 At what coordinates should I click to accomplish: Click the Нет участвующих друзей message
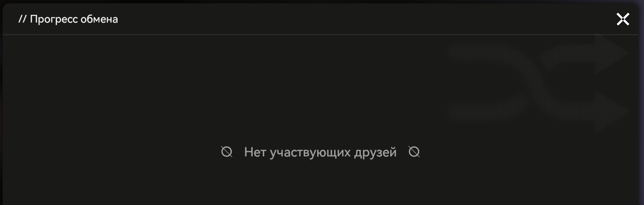[x=320, y=152]
